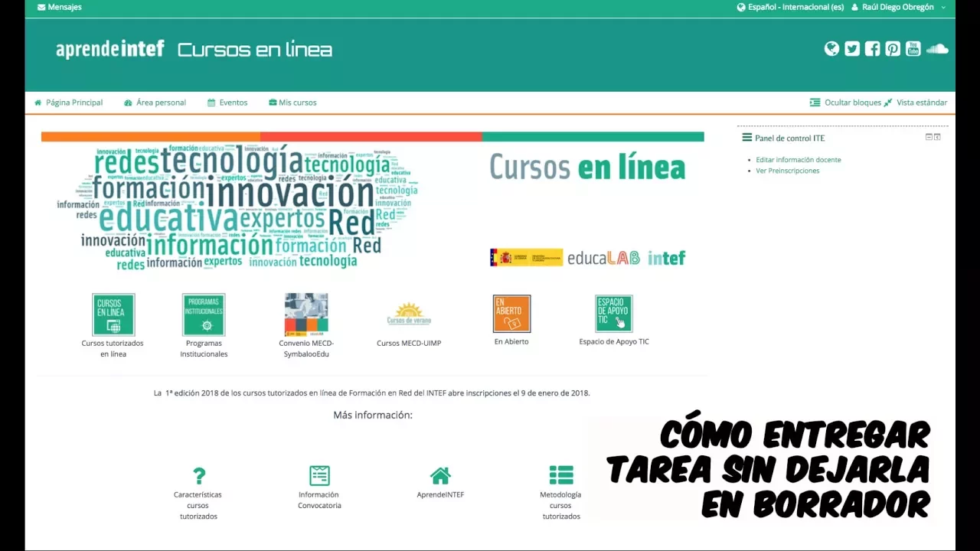Open the YouTube icon in header
980x551 pixels.
[913, 49]
